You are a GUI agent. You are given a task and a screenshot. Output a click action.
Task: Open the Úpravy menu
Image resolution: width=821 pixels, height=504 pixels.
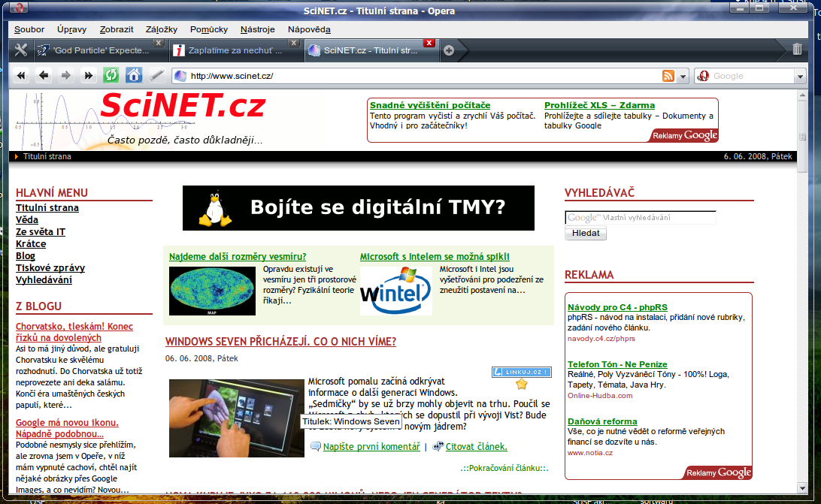(71, 29)
